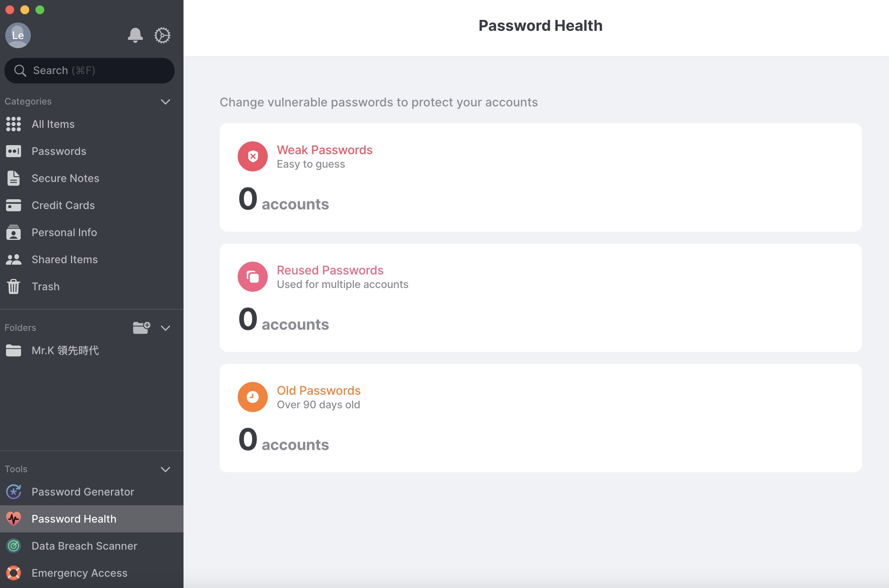Select the Old Passwords clock icon
Screen dimensions: 889x588
(x=253, y=397)
